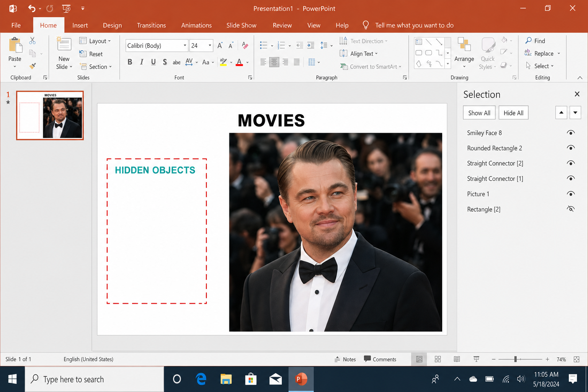Go to the Slide Show tab
Screen dimensions: 588x392
(241, 25)
